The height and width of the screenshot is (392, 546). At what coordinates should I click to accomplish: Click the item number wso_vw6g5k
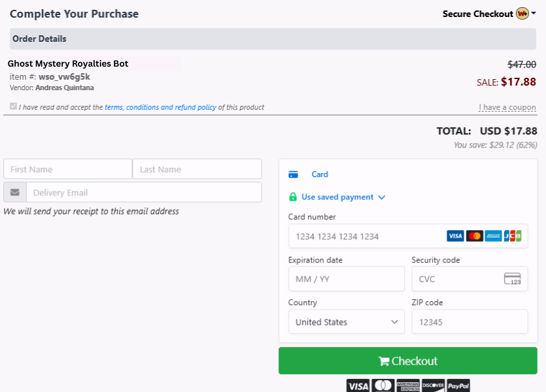coord(65,77)
